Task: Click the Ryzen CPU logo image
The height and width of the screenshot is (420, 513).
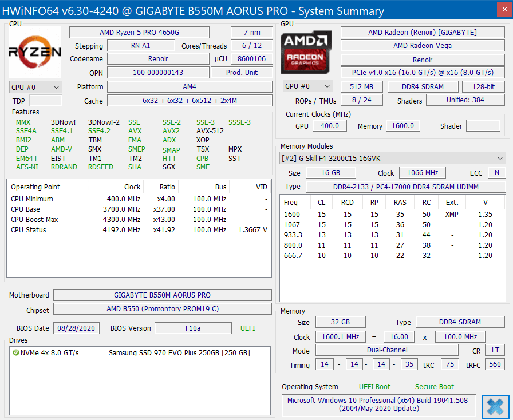Action: pyautogui.click(x=35, y=52)
